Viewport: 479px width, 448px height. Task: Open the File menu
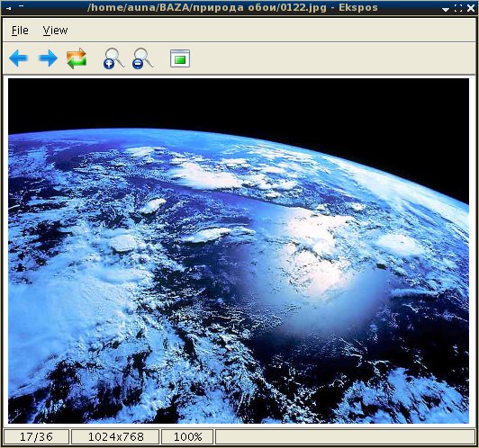20,31
